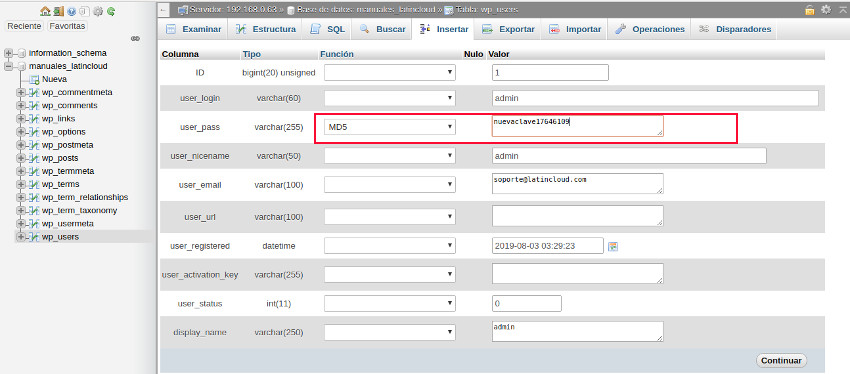Expand the wp_postmeta table node
Screen dimensions: 850x374
[21, 145]
